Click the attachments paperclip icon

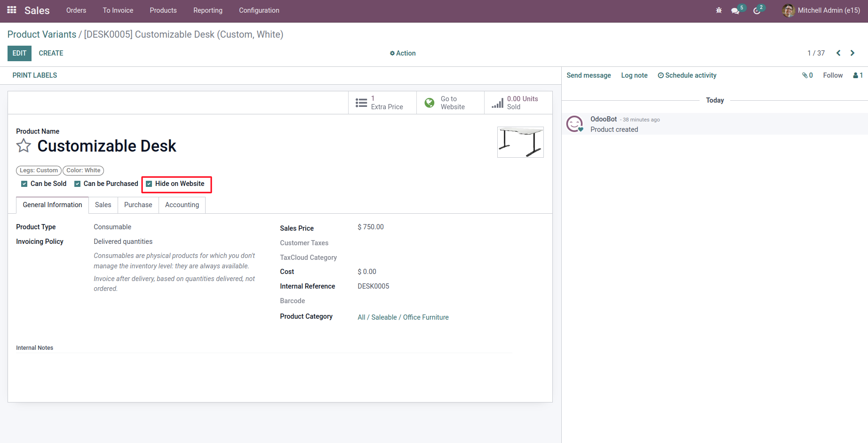pyautogui.click(x=805, y=75)
